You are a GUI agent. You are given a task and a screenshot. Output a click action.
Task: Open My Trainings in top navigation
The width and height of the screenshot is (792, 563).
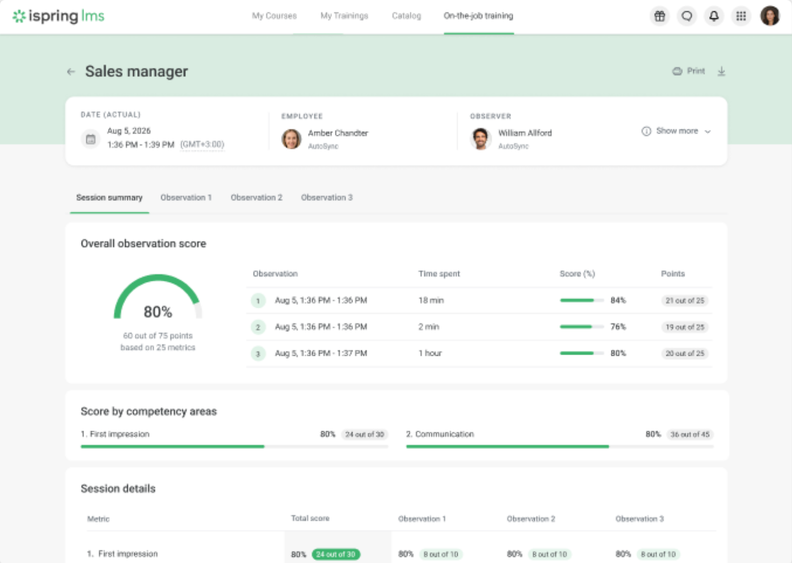click(x=344, y=16)
